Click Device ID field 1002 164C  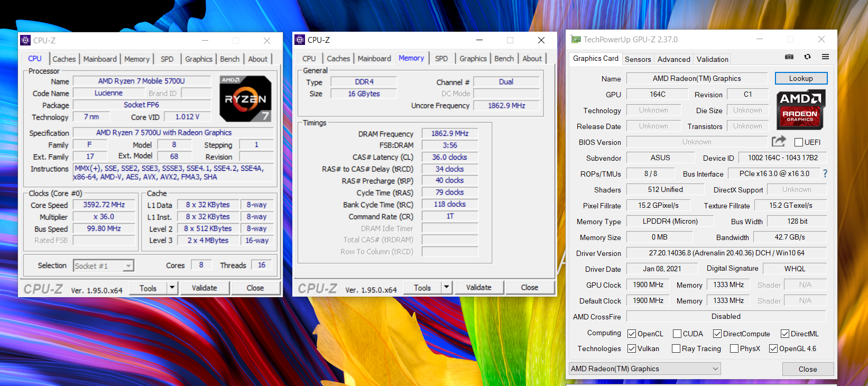pos(783,158)
